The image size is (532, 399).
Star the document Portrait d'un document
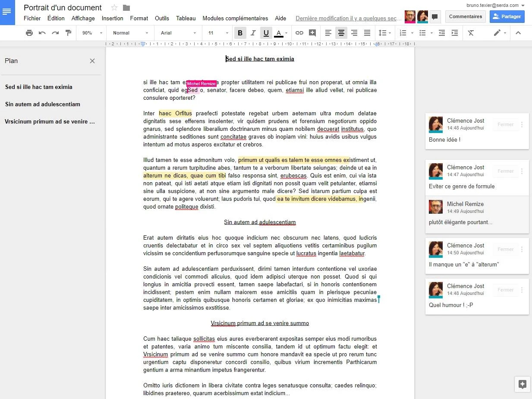[114, 7]
